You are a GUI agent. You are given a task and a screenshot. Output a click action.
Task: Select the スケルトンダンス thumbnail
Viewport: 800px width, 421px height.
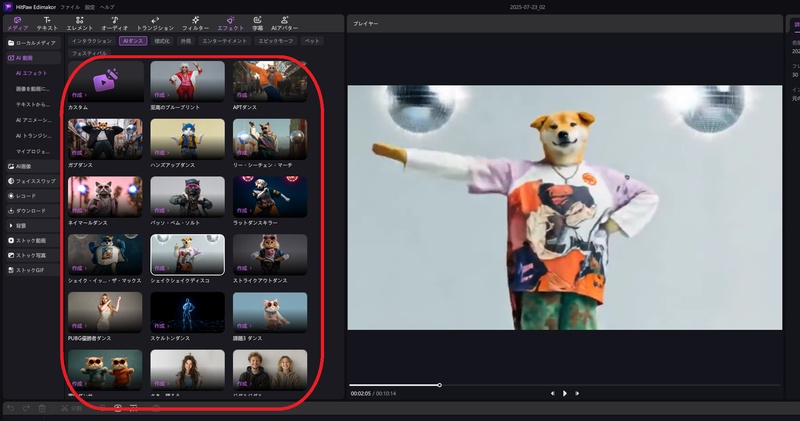tap(188, 312)
